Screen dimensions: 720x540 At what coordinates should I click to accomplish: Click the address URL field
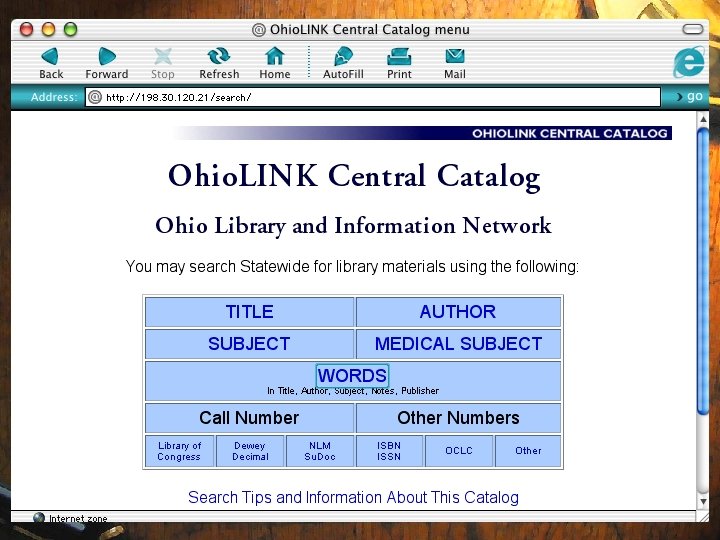pos(373,97)
